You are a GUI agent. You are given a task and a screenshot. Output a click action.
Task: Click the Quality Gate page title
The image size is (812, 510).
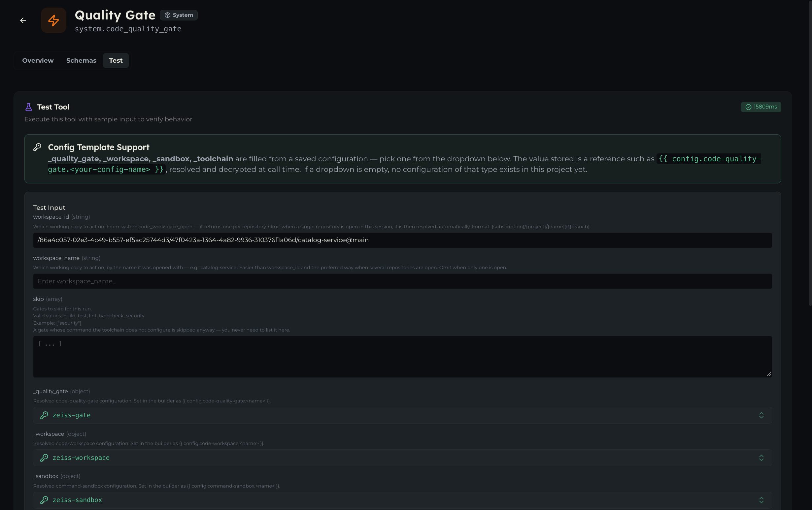[x=115, y=15]
